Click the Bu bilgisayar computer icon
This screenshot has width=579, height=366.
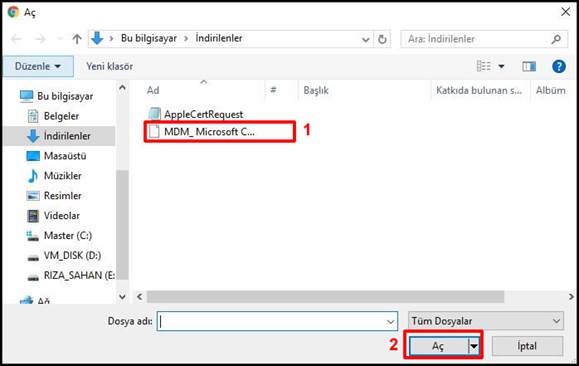pos(26,96)
